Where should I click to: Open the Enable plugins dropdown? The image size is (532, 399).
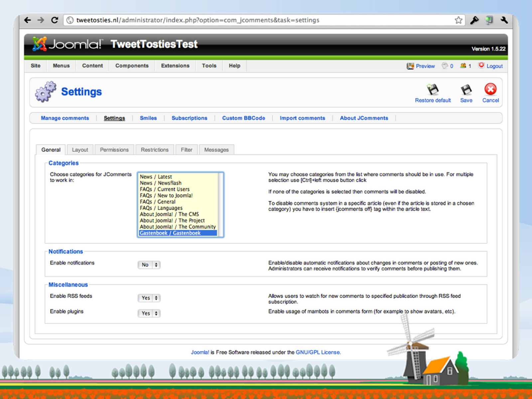click(149, 313)
